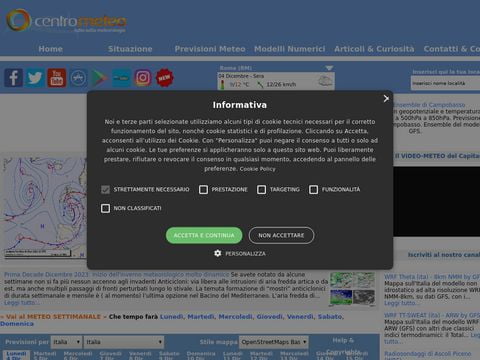
Task: Click Leggi tutto under WRF Theta
Action: [402, 303]
